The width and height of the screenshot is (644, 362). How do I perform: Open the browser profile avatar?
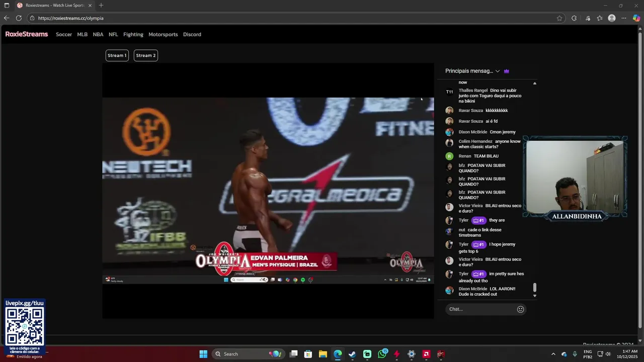612,18
